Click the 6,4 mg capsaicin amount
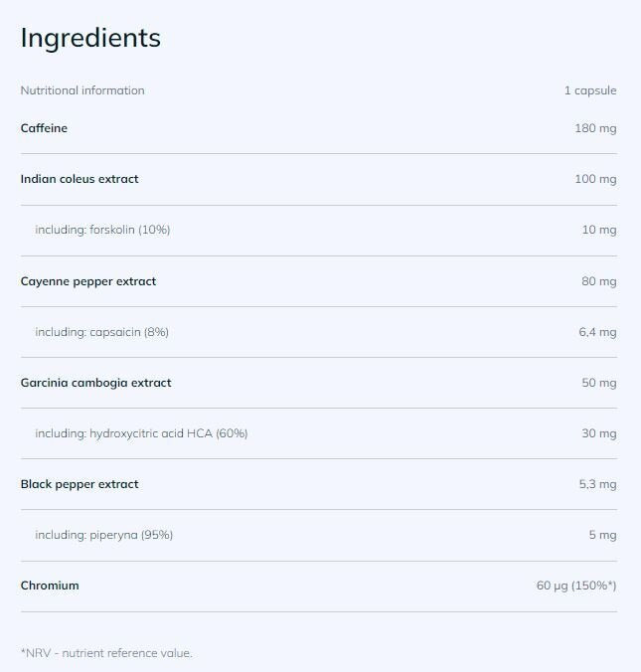641x672 pixels. tap(597, 332)
